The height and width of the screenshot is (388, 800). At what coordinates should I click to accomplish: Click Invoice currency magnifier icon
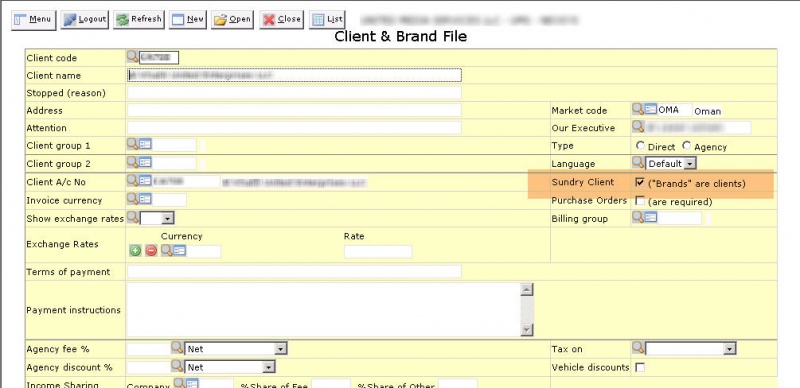click(132, 198)
